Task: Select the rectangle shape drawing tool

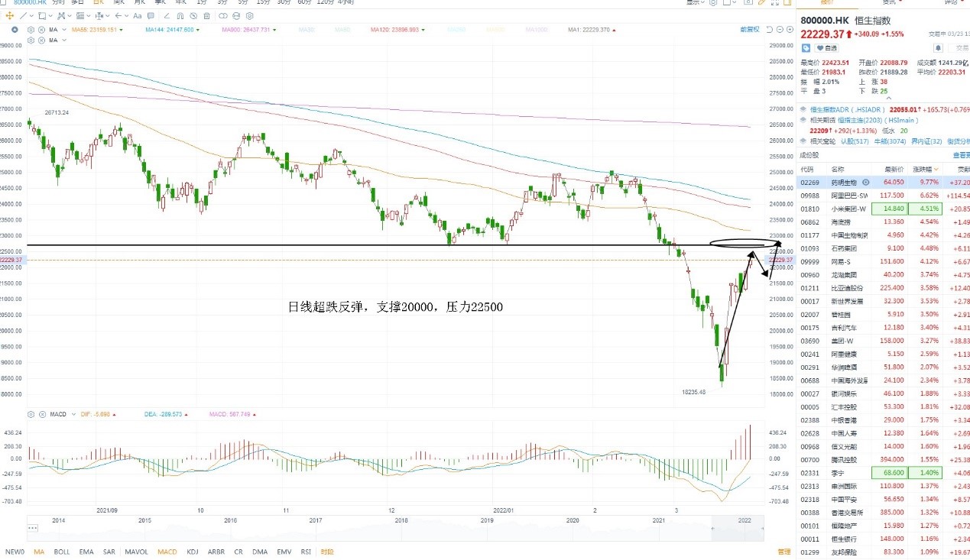Action: (42, 16)
